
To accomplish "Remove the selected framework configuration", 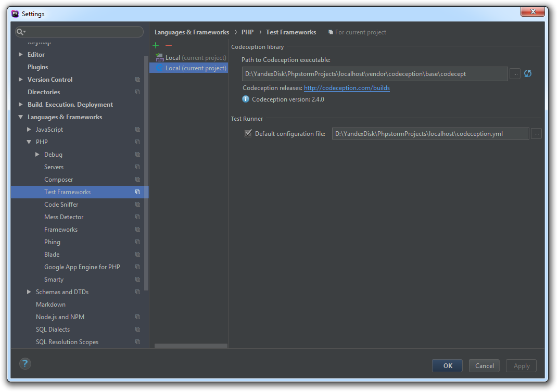I will click(169, 45).
